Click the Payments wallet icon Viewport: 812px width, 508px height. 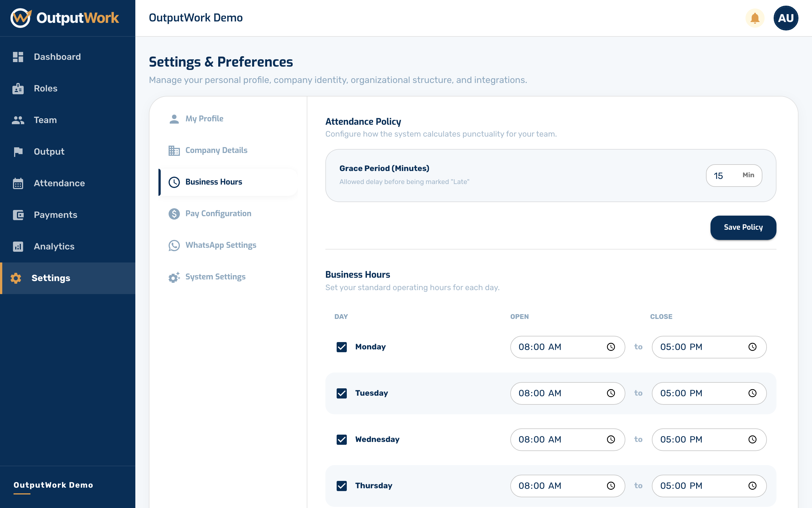[18, 215]
